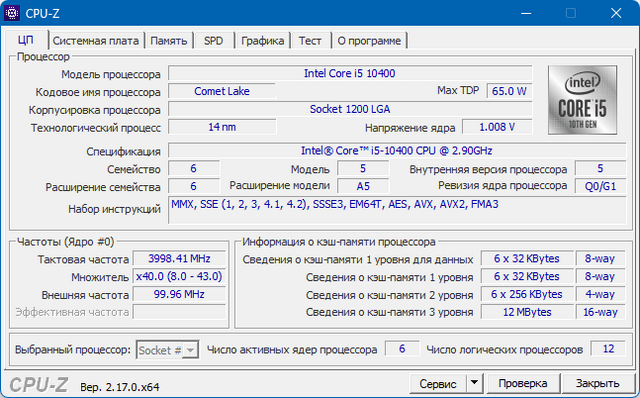This screenshot has height=398, width=640.
Task: Click the Q0/G1 core revision value
Action: tap(600, 187)
